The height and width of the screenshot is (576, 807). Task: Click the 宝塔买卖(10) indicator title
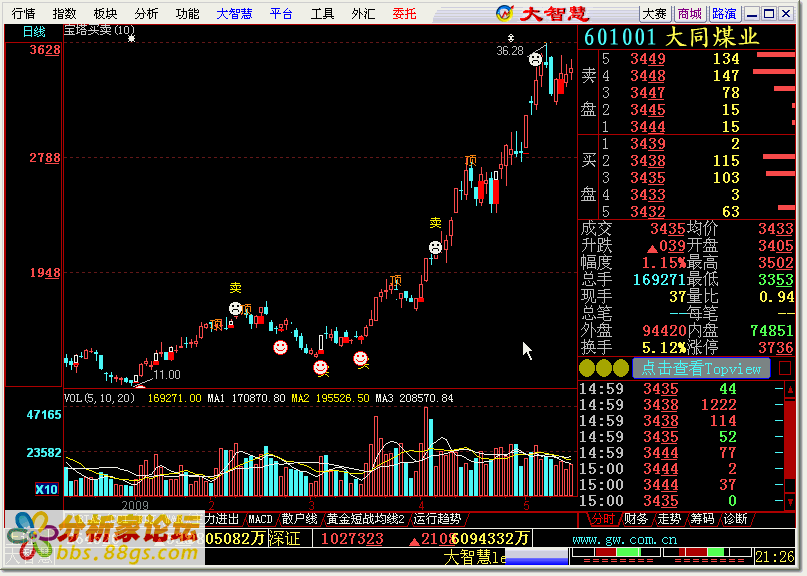point(99,30)
